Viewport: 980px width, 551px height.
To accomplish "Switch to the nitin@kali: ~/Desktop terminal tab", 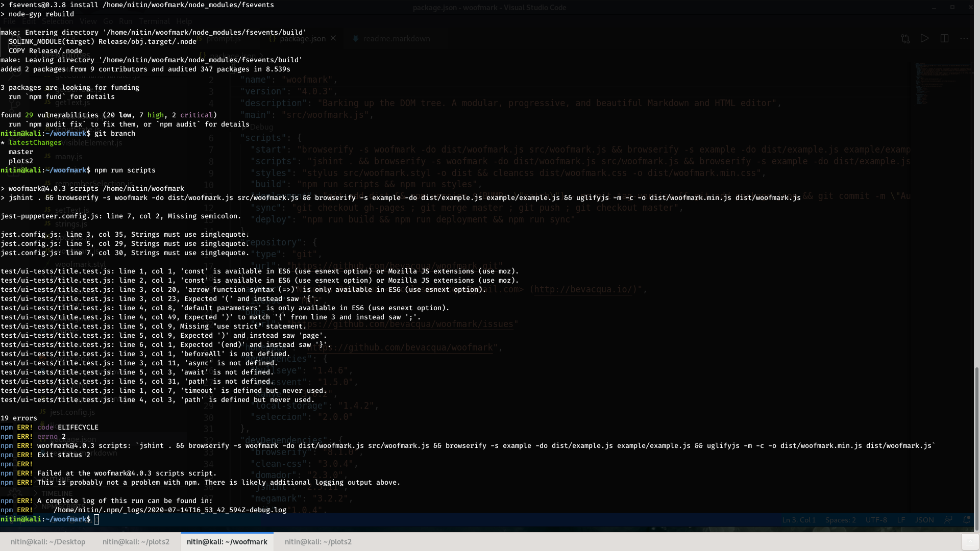I will tap(48, 542).
